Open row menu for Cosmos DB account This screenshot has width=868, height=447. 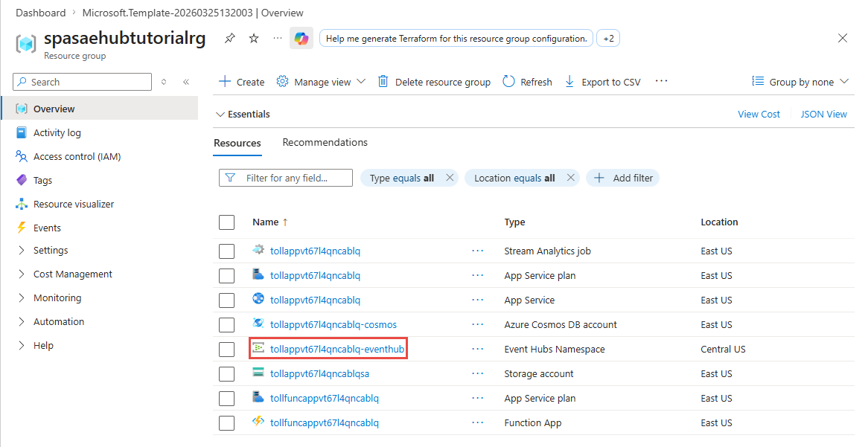[478, 325]
